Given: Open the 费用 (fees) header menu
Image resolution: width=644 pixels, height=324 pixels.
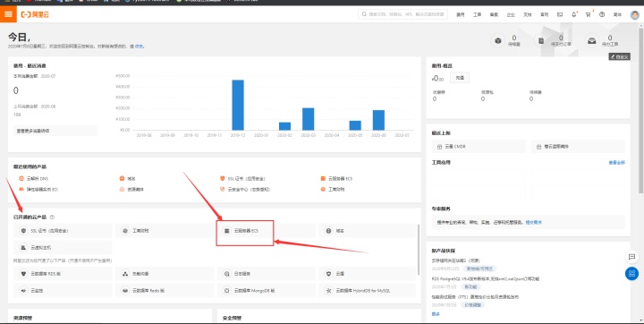Looking at the screenshot, I should pyautogui.click(x=460, y=15).
